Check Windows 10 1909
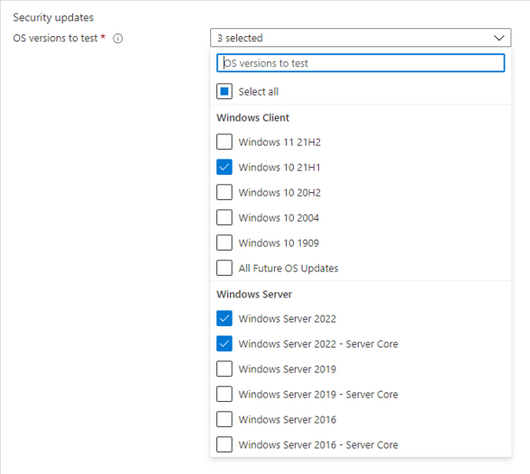 [224, 242]
